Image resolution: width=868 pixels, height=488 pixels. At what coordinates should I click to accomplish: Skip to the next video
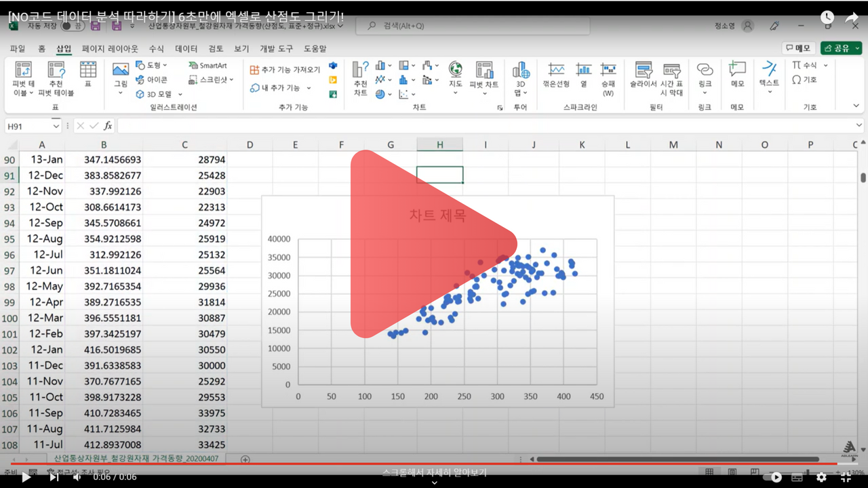[x=54, y=477]
